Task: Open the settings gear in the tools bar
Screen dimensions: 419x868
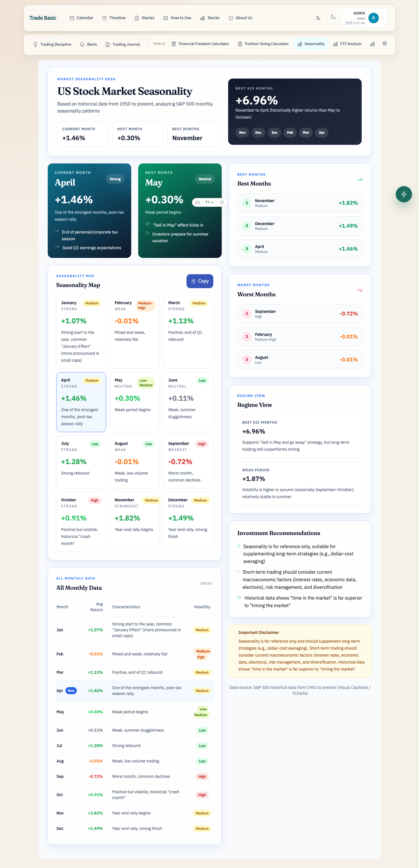Action: [x=384, y=43]
